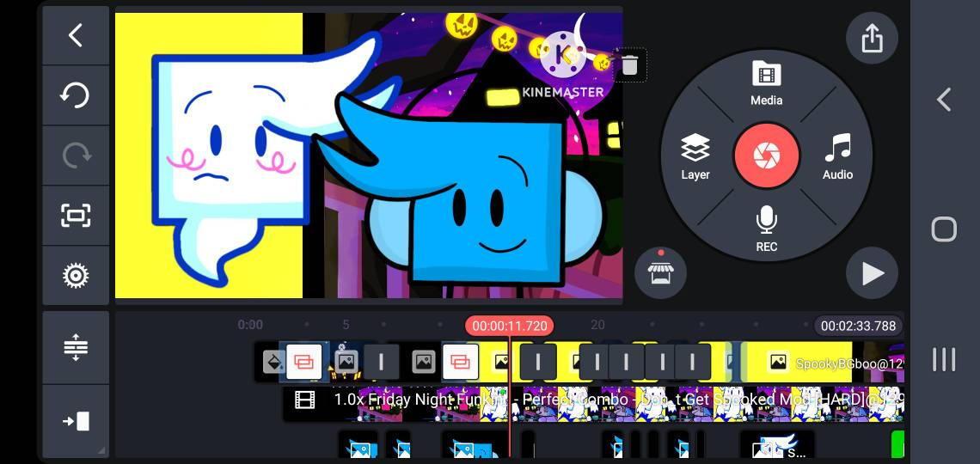
Task: Jump to the end of the timeline
Action: [x=76, y=421]
